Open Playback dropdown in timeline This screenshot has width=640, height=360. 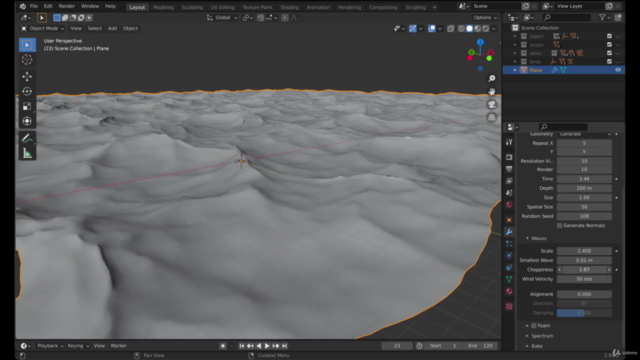[x=50, y=346]
